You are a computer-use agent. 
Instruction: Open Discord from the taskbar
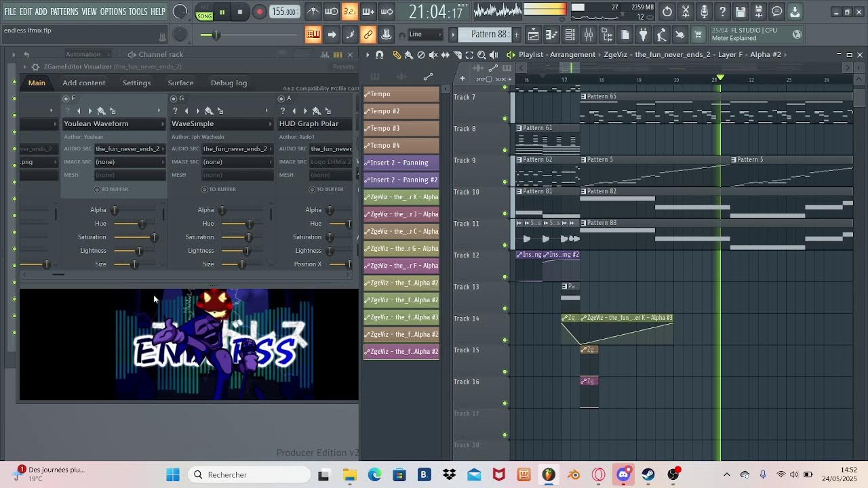click(x=623, y=474)
